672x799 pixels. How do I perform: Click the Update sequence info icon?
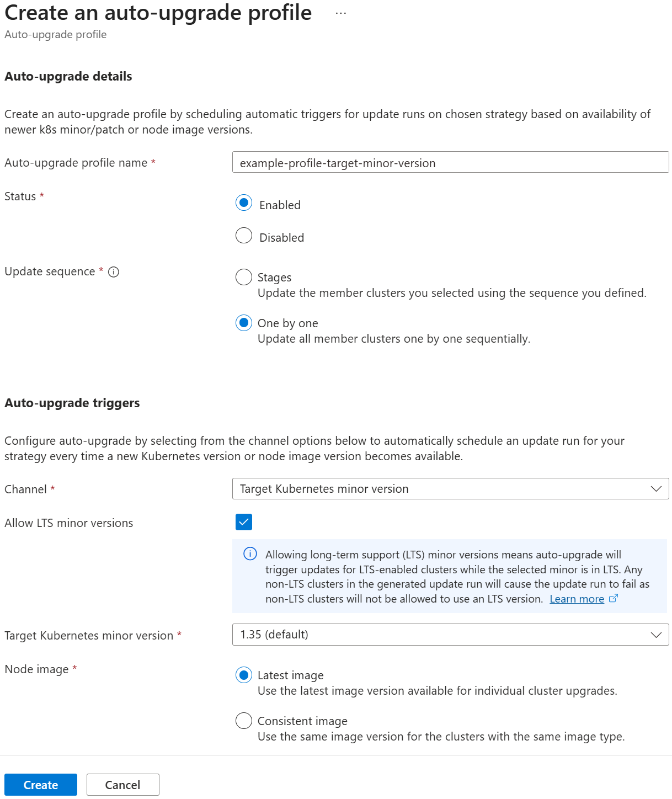click(114, 271)
